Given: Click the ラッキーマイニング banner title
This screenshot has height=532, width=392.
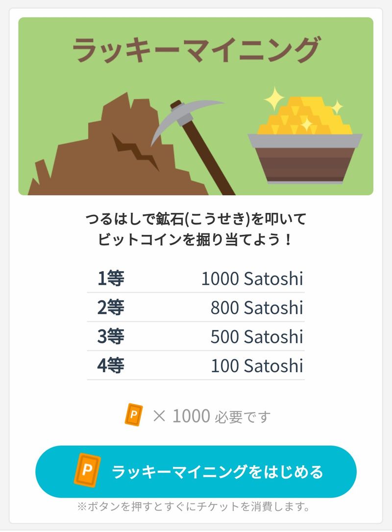Looking at the screenshot, I should [x=196, y=50].
